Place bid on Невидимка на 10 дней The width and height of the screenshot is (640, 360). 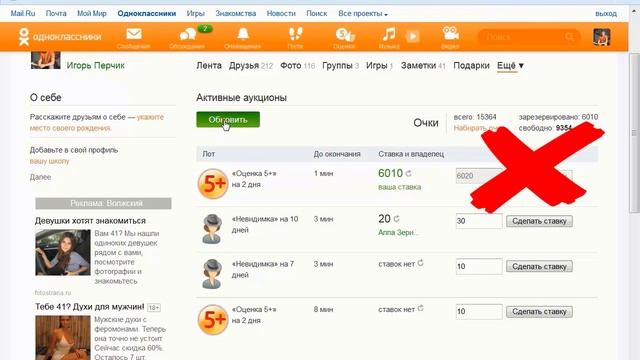(x=539, y=221)
